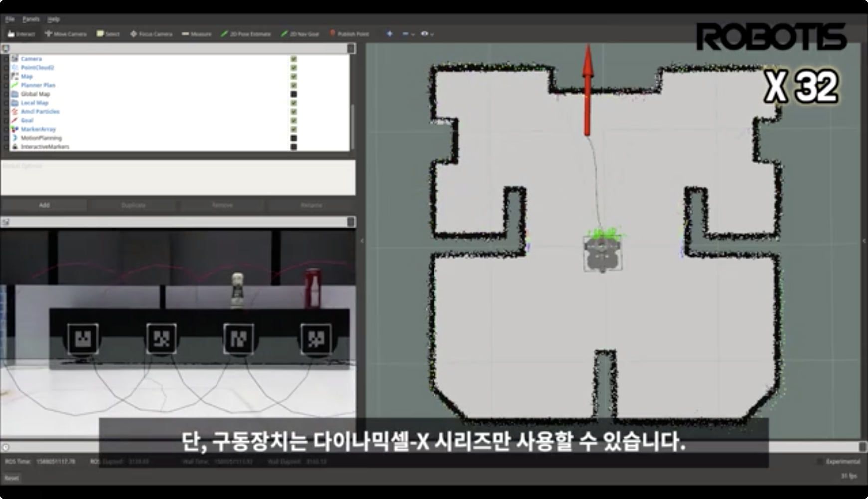
Task: Choose the Select tool in toolbar
Action: point(108,34)
